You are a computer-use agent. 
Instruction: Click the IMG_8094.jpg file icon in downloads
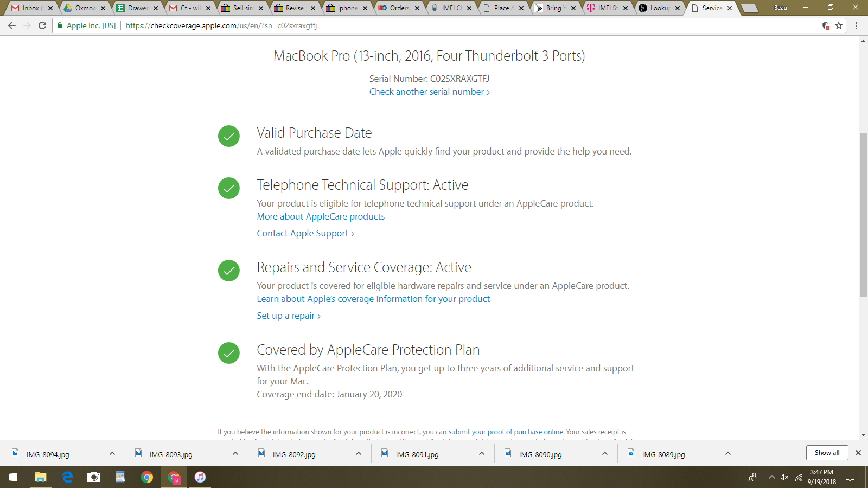click(x=16, y=453)
